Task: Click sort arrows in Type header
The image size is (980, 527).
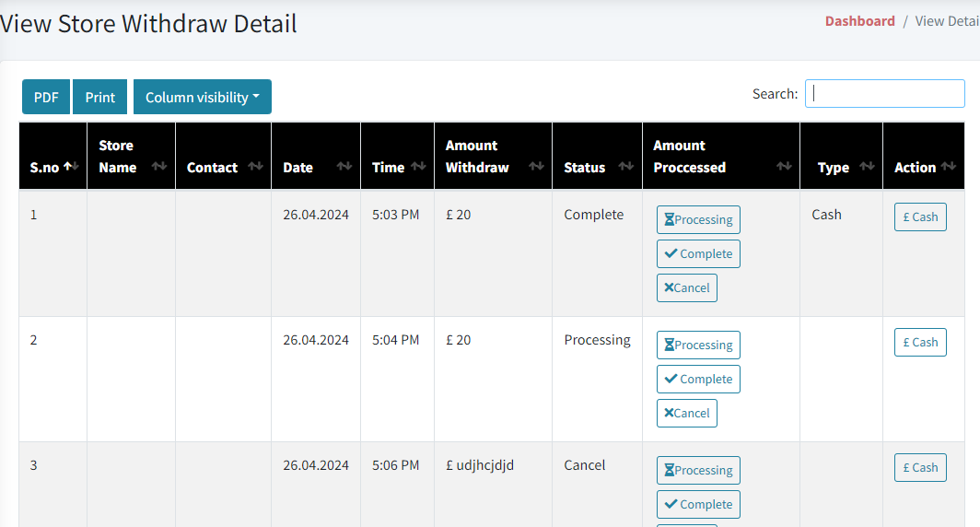Action: click(x=866, y=167)
